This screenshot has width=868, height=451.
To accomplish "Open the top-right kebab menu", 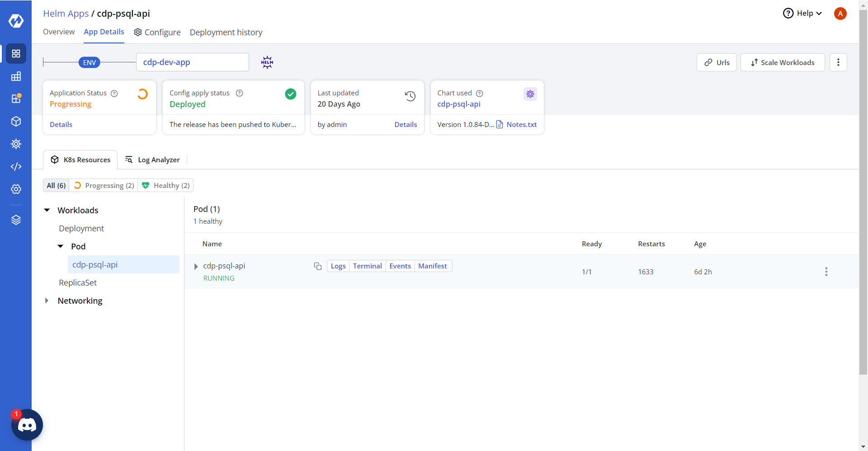I will tap(838, 62).
